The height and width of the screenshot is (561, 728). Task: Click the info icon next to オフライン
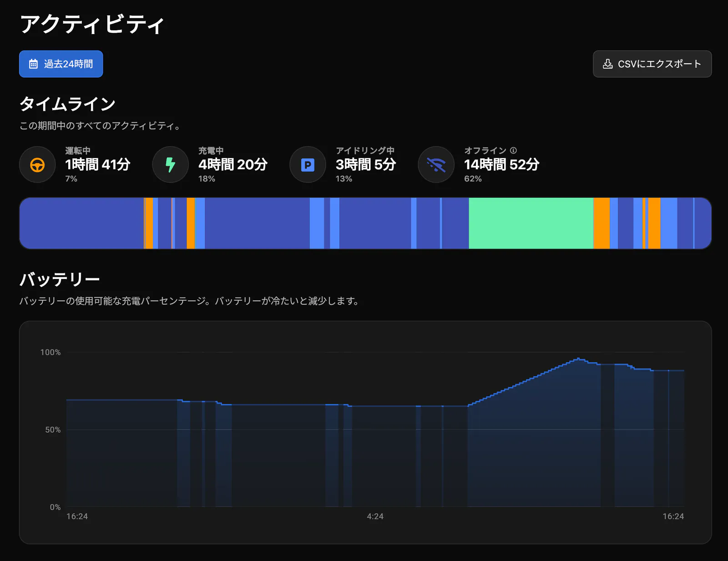point(513,150)
